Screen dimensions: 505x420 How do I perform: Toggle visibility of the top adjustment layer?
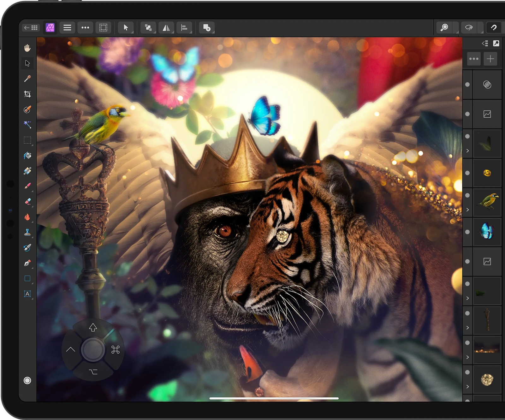pos(467,85)
